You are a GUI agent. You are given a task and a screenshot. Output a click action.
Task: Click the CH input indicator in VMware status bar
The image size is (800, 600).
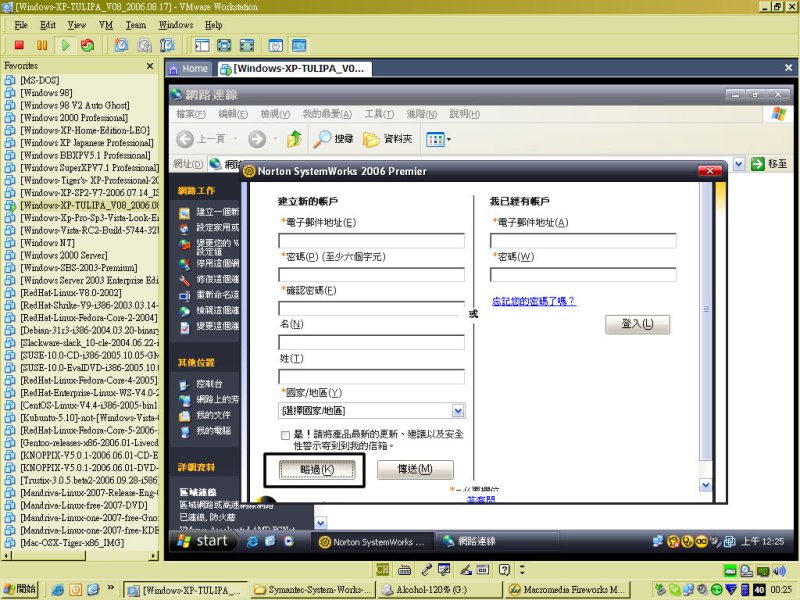click(383, 569)
